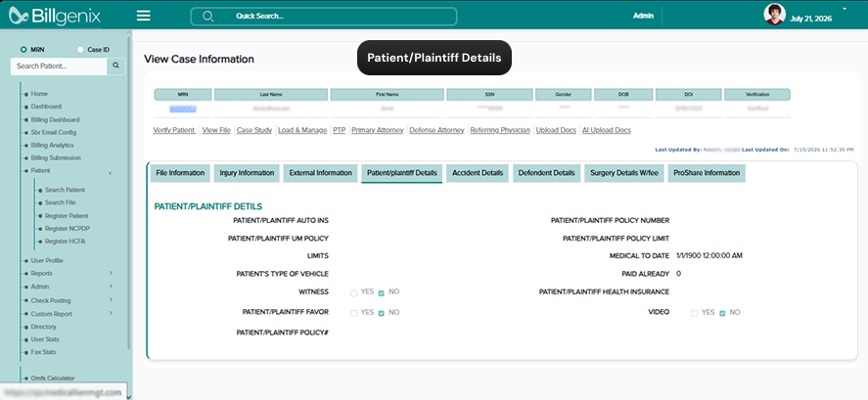Collapse the Patient sidebar section
The width and height of the screenshot is (868, 400).
(x=111, y=172)
